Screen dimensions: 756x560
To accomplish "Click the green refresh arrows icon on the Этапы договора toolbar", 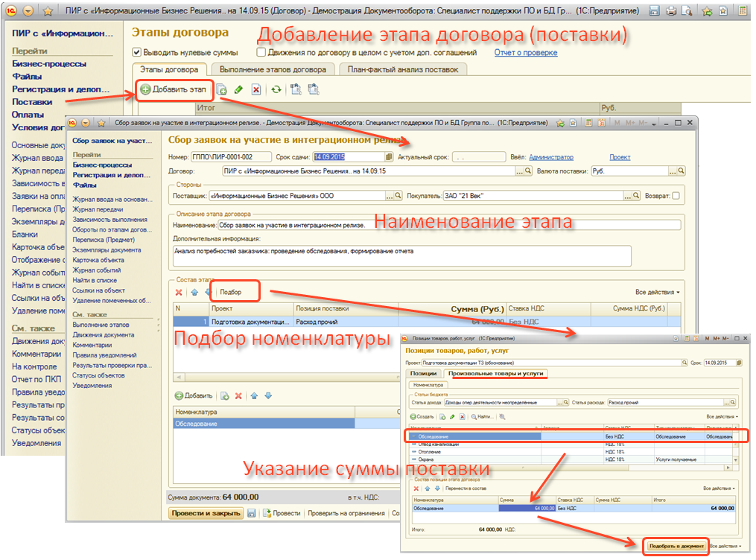I will click(276, 89).
